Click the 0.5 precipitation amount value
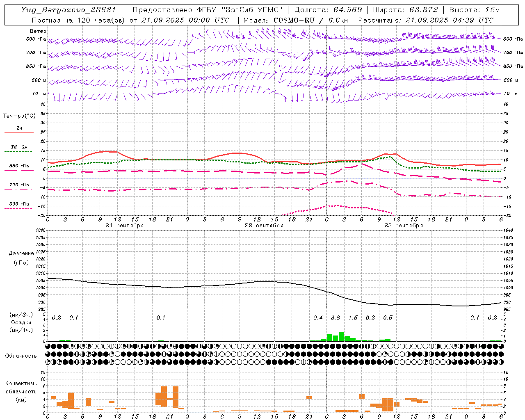Viewport: 525px width, 420px height. click(388, 317)
